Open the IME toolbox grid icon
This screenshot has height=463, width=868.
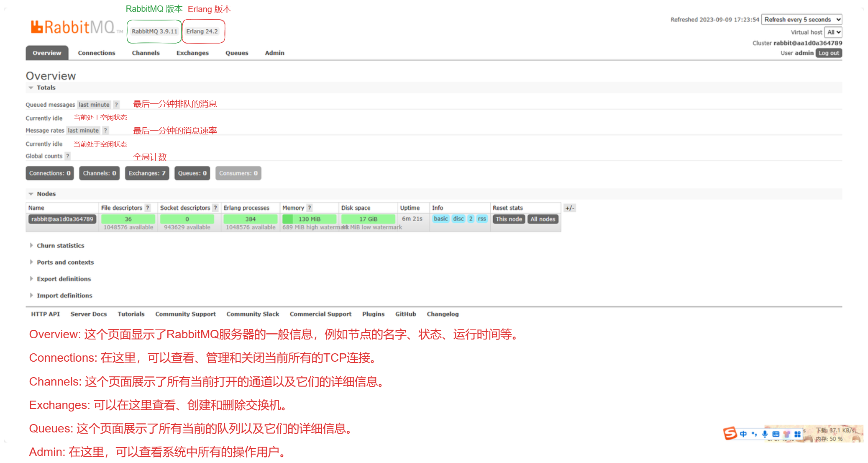pos(798,434)
